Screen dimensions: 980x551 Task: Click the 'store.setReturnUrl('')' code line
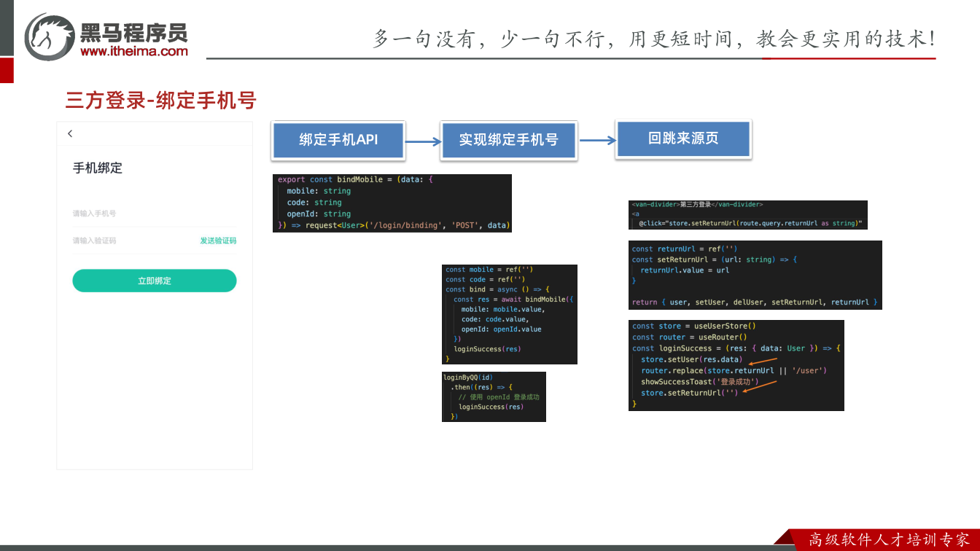[689, 393]
